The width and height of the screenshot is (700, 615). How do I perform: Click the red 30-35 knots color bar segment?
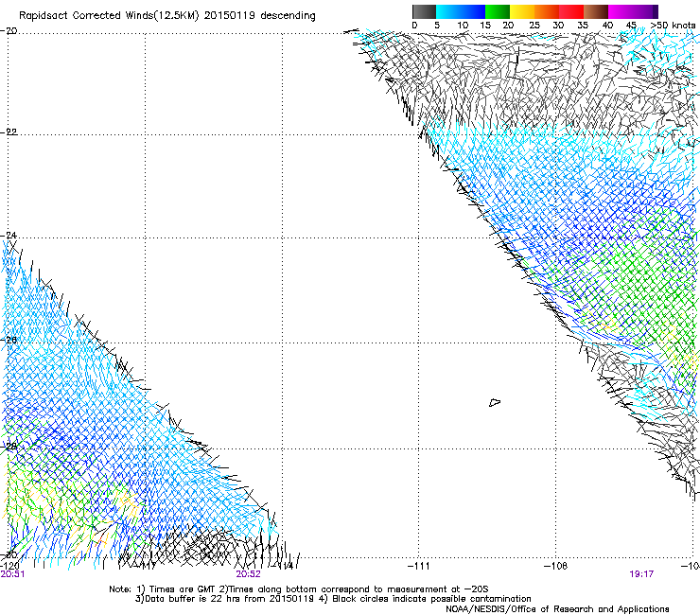[x=571, y=11]
